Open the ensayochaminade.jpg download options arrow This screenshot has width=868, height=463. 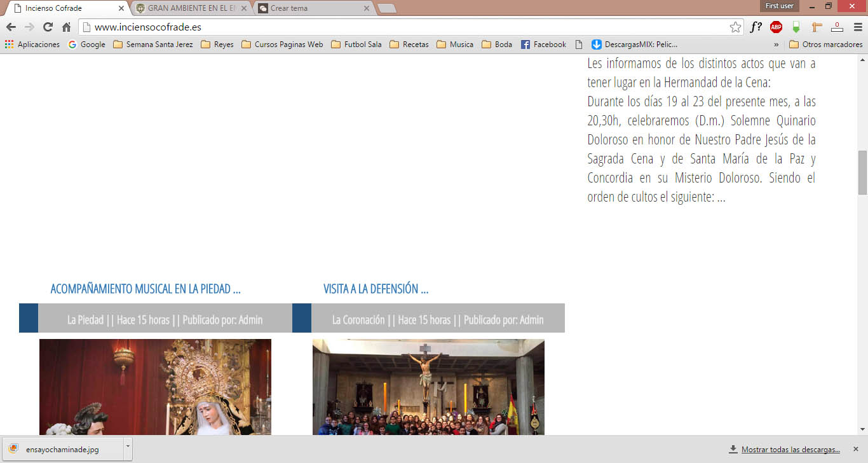127,448
